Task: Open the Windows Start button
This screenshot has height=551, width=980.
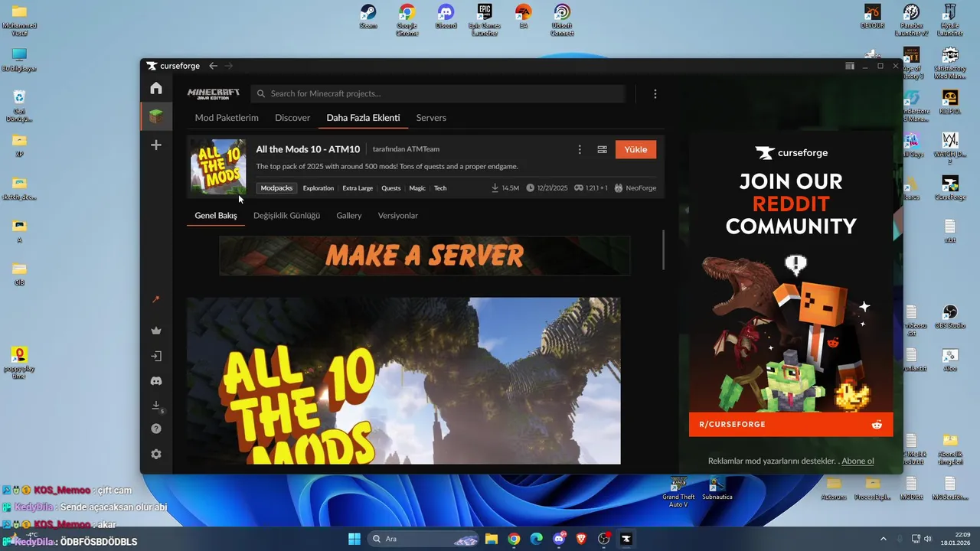Action: pos(354,539)
